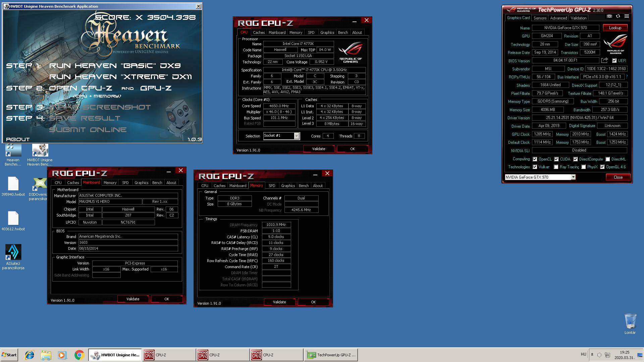Click Validate in the CPU-Z processor window
Viewport: 644px width, 362px height.
[319, 149]
